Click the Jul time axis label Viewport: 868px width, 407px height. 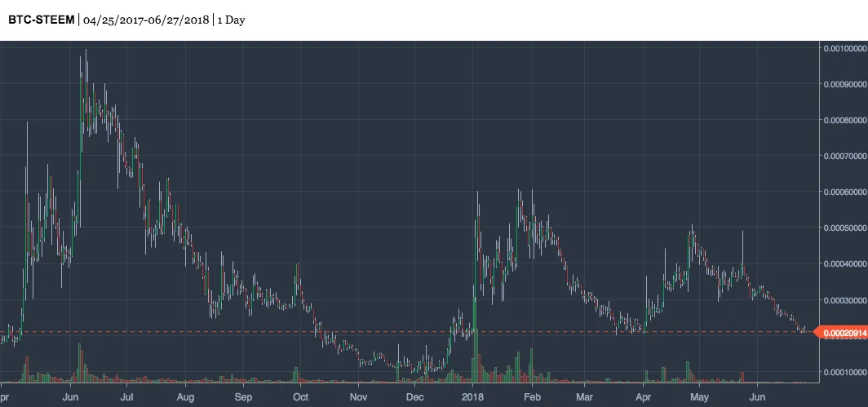pos(127,397)
